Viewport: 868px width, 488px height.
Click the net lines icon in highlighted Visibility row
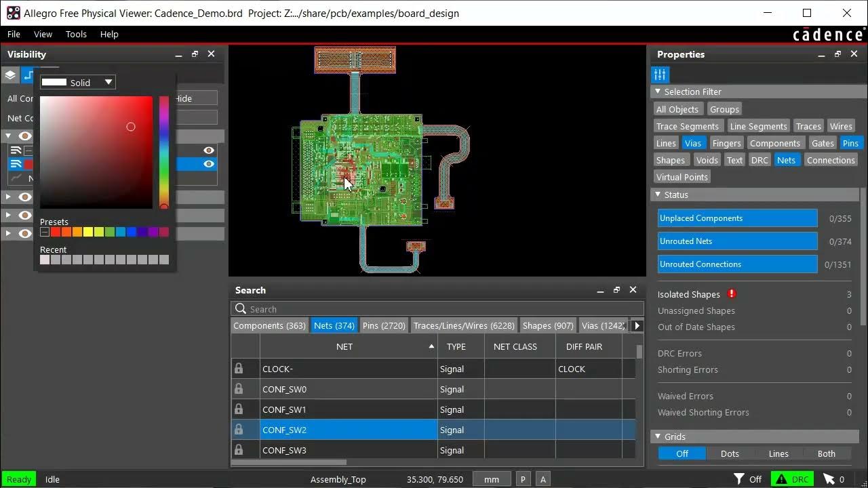[x=16, y=164]
